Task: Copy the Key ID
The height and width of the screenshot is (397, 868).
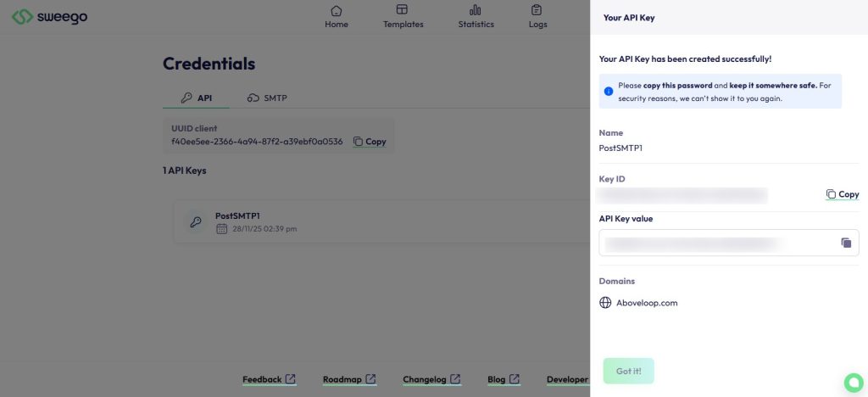Action: click(x=843, y=194)
